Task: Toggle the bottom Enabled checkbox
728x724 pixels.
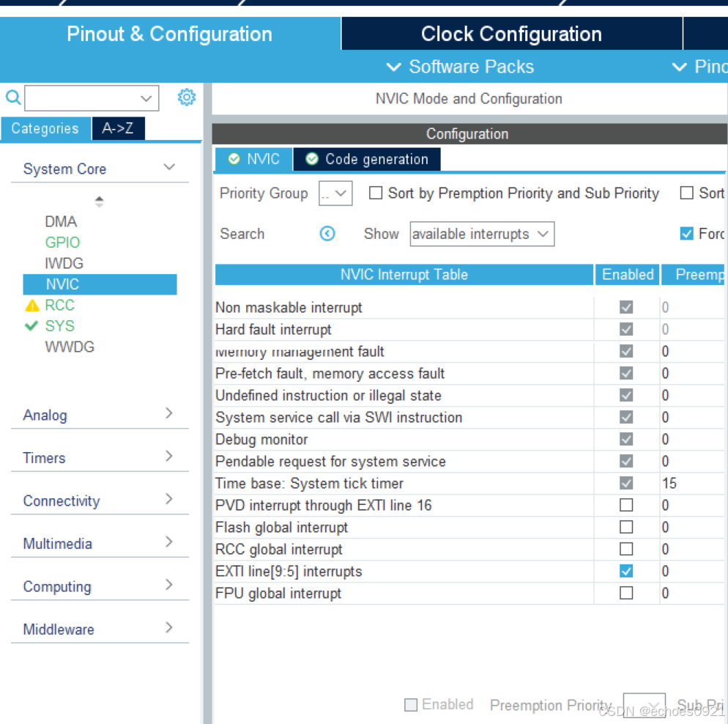Action: [411, 705]
